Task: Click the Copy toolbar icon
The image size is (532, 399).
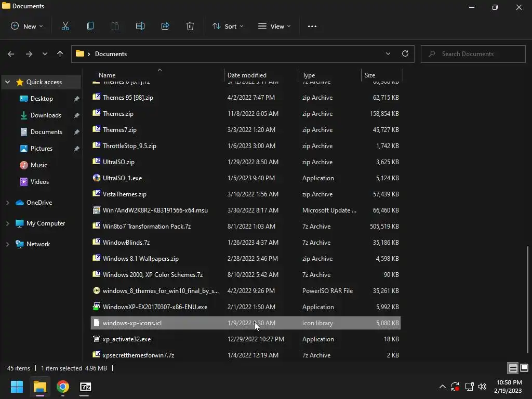Action: (90, 26)
